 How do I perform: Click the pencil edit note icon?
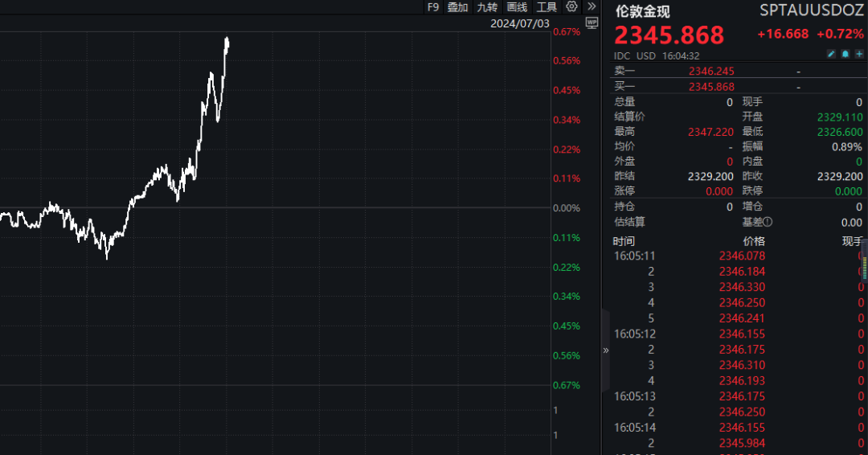coord(832,55)
